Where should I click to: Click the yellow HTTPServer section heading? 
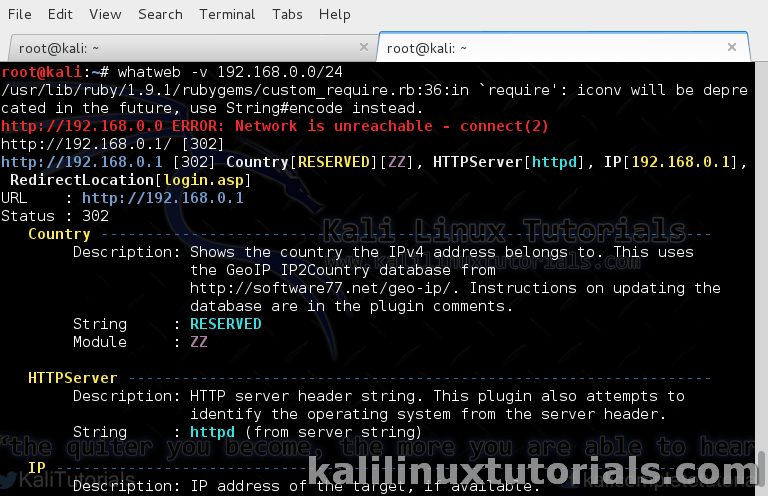click(x=72, y=378)
